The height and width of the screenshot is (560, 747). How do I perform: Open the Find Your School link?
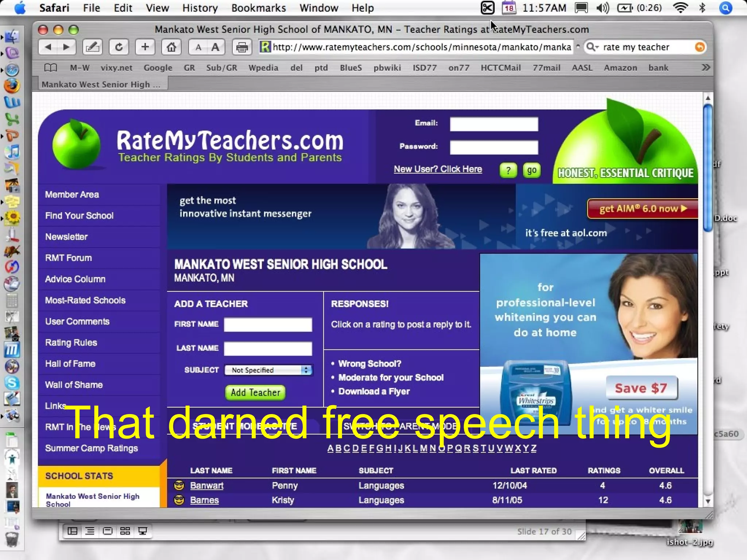[x=79, y=215]
